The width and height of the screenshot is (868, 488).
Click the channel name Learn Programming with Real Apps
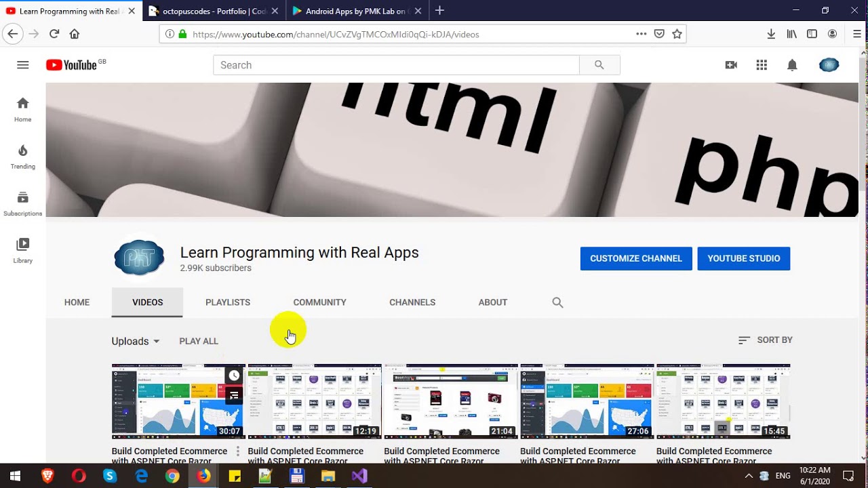300,252
